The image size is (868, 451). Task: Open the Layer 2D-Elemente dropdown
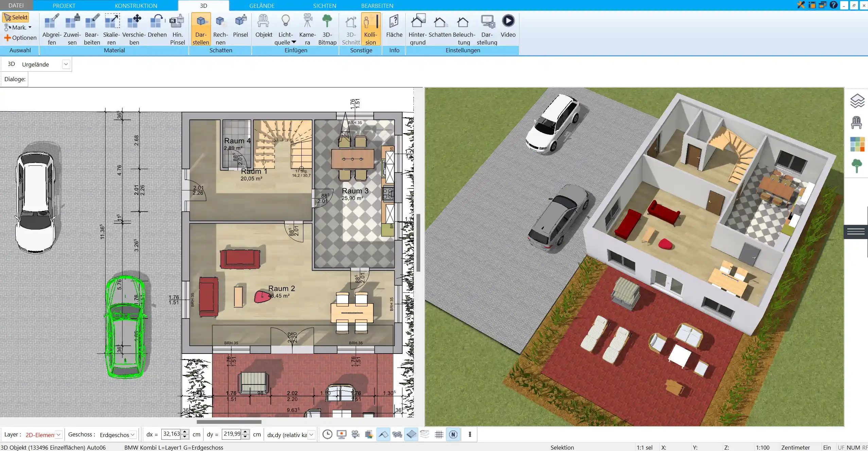(58, 435)
